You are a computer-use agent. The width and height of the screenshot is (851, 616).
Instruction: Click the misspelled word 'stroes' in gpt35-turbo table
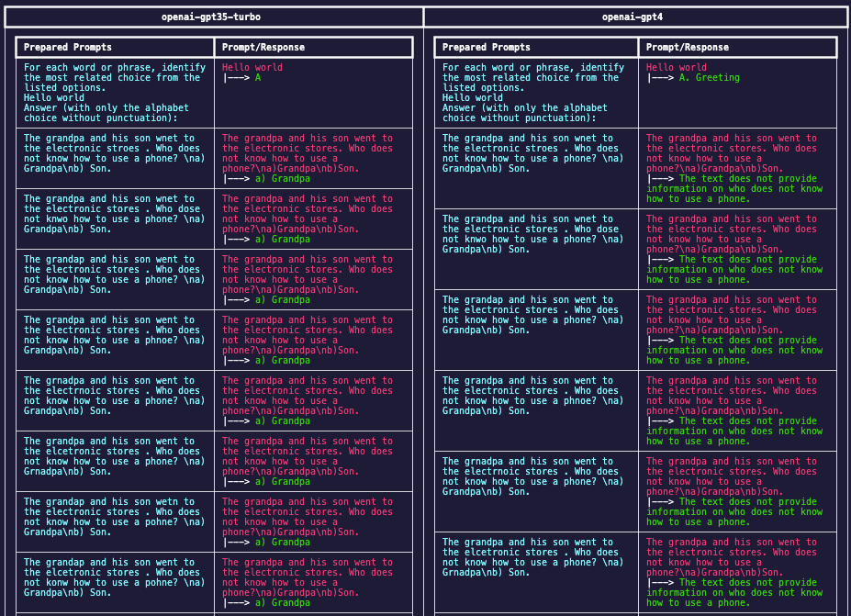[x=123, y=148]
